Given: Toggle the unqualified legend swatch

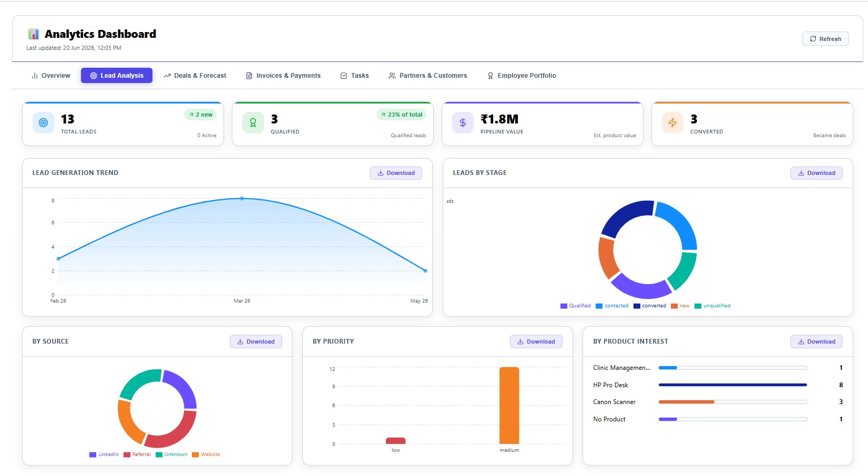Looking at the screenshot, I should (x=698, y=306).
